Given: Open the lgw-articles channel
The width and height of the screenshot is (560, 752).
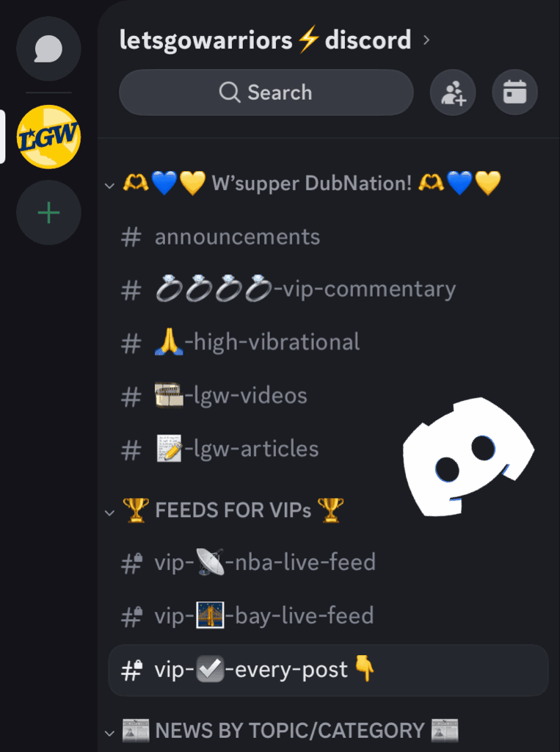Looking at the screenshot, I should point(328,449).
